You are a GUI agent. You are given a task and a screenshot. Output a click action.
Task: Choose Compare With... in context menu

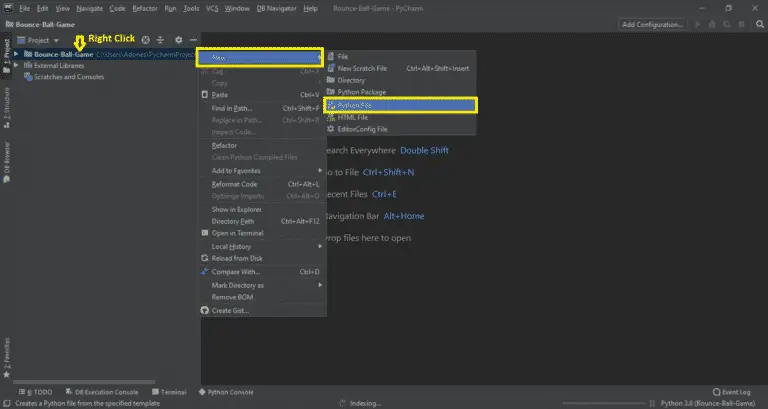236,271
